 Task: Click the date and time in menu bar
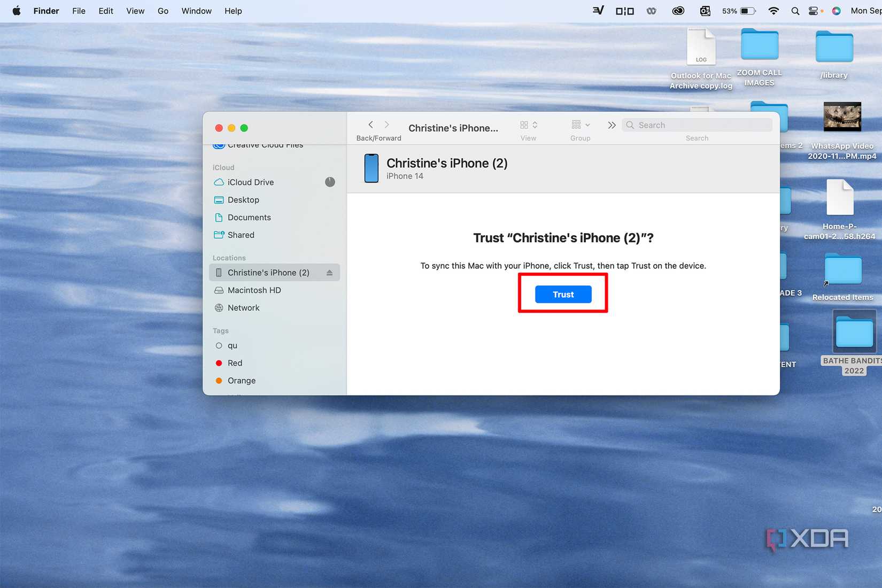(x=866, y=11)
